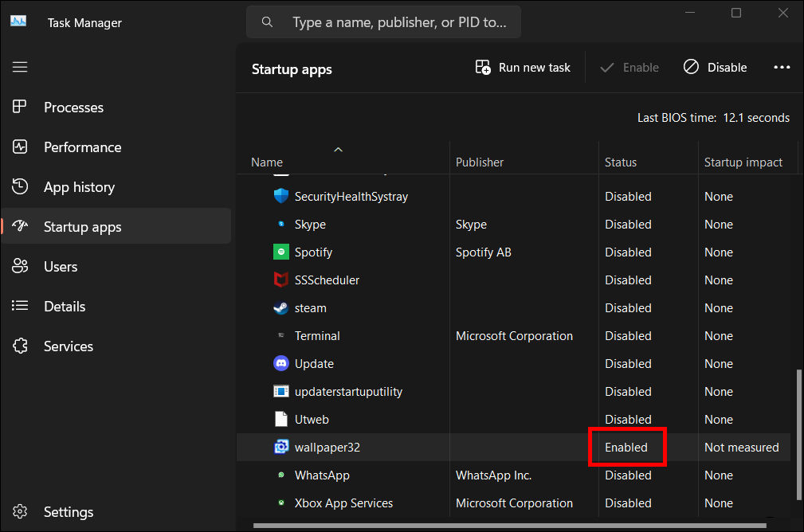
Task: Select the SSScheduler McAfee icon
Action: (x=281, y=280)
